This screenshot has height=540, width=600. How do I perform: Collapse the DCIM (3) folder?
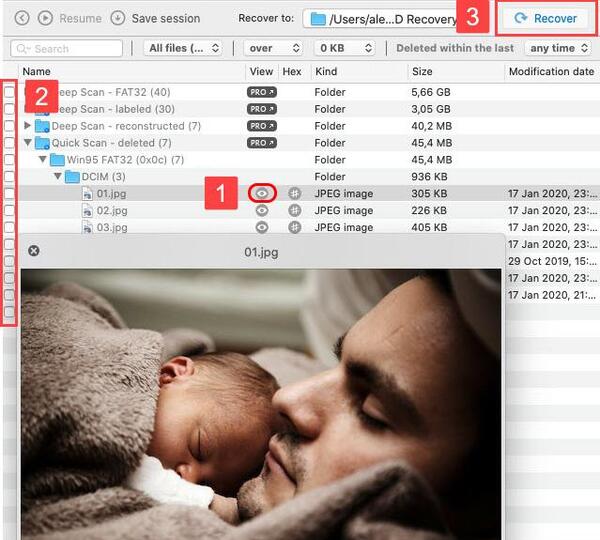58,176
